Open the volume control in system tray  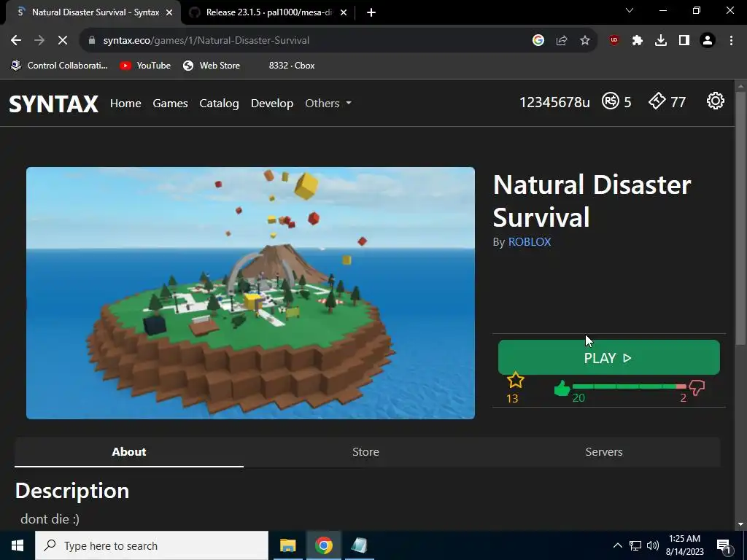653,545
